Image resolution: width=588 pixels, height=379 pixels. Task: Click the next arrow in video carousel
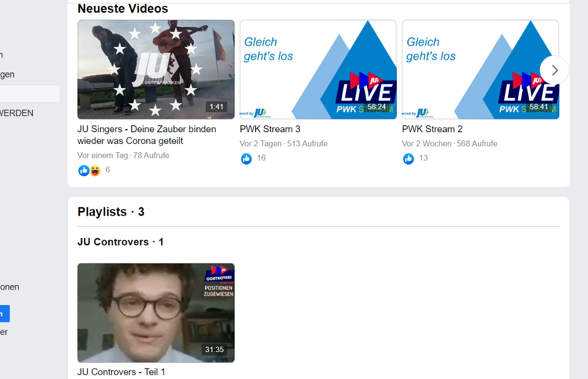(554, 71)
